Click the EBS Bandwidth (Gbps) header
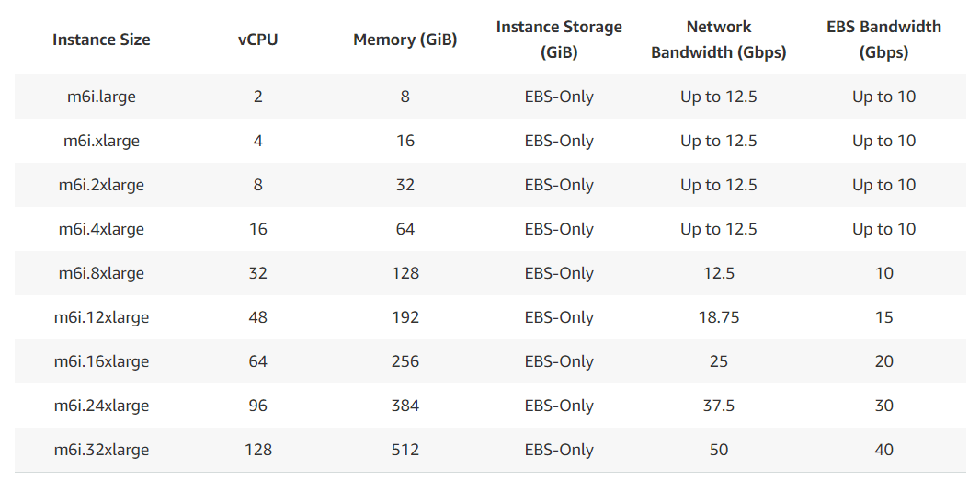This screenshot has width=980, height=492. tap(883, 40)
